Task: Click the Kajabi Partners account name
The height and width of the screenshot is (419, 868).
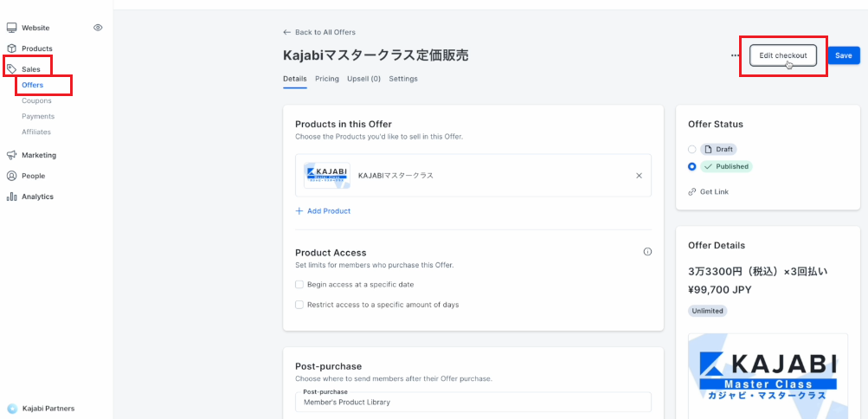Action: (x=48, y=409)
